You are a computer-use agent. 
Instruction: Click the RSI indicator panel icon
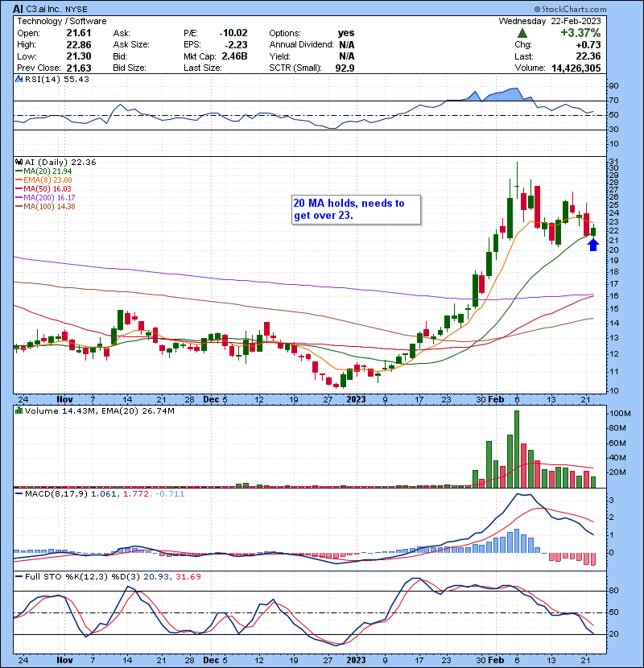19,79
